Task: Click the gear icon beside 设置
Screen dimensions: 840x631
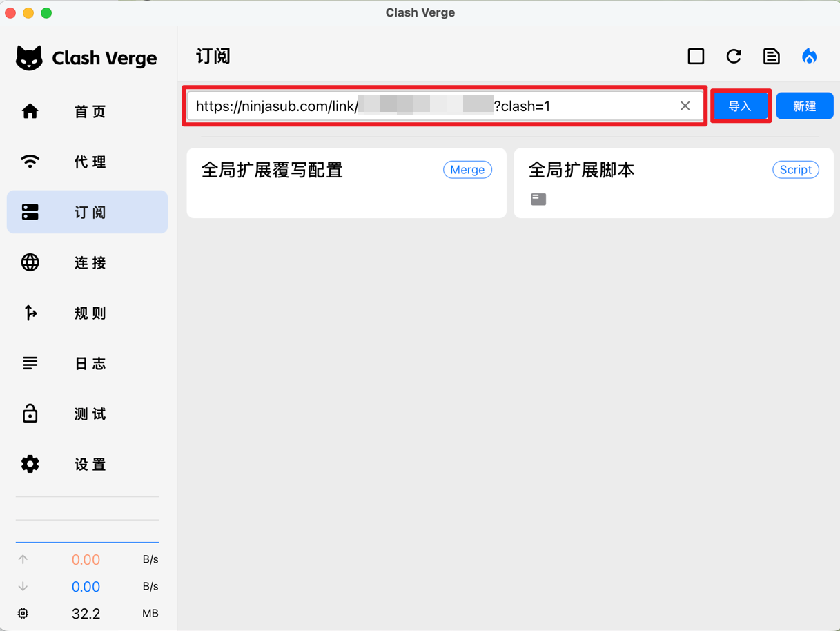Action: (30, 464)
